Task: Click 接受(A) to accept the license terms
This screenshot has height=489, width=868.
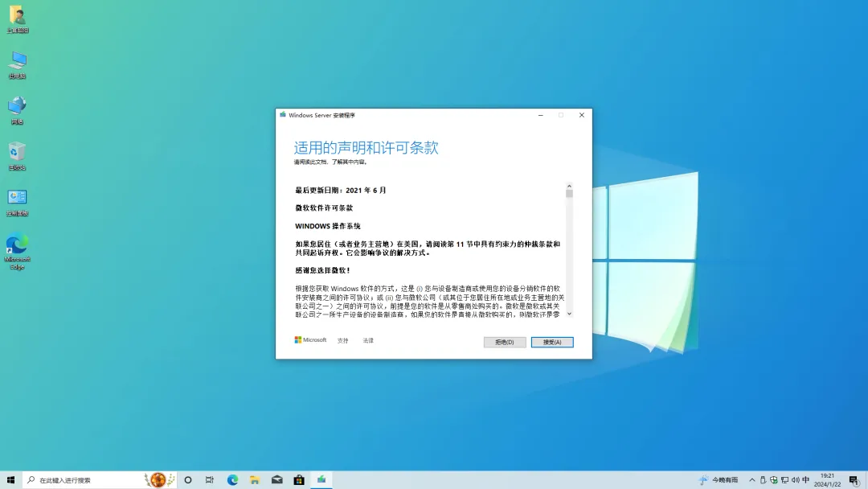Action: click(x=552, y=341)
